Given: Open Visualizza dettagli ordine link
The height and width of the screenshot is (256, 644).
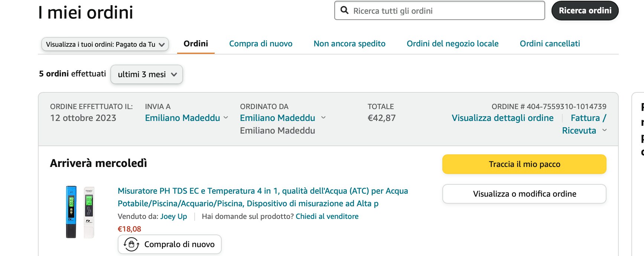Looking at the screenshot, I should click(502, 118).
